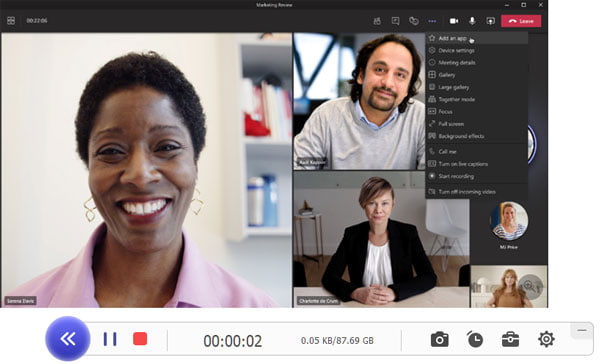Toggle the camera on or off

click(x=454, y=21)
